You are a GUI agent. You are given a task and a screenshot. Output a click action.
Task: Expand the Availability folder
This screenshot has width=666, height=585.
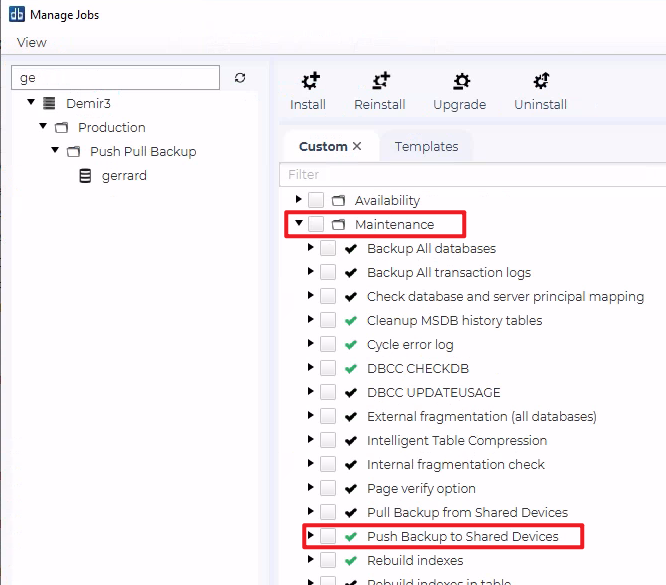(299, 200)
